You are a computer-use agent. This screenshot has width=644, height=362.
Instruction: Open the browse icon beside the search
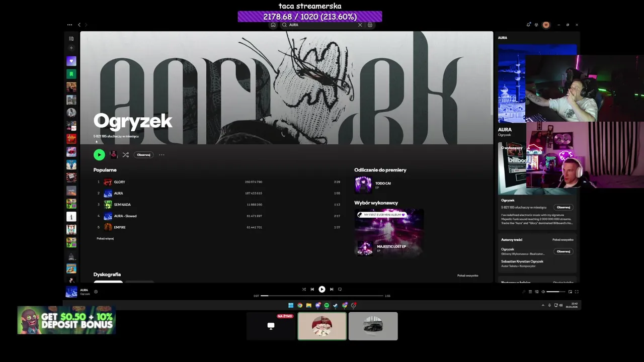point(370,25)
